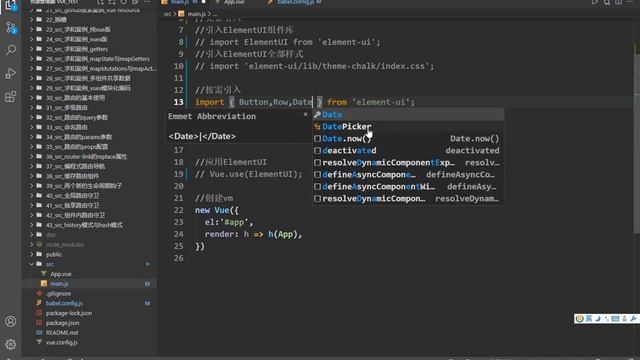Open the Accounts menu icon
Screen dimensions: 640x360
click(11, 321)
